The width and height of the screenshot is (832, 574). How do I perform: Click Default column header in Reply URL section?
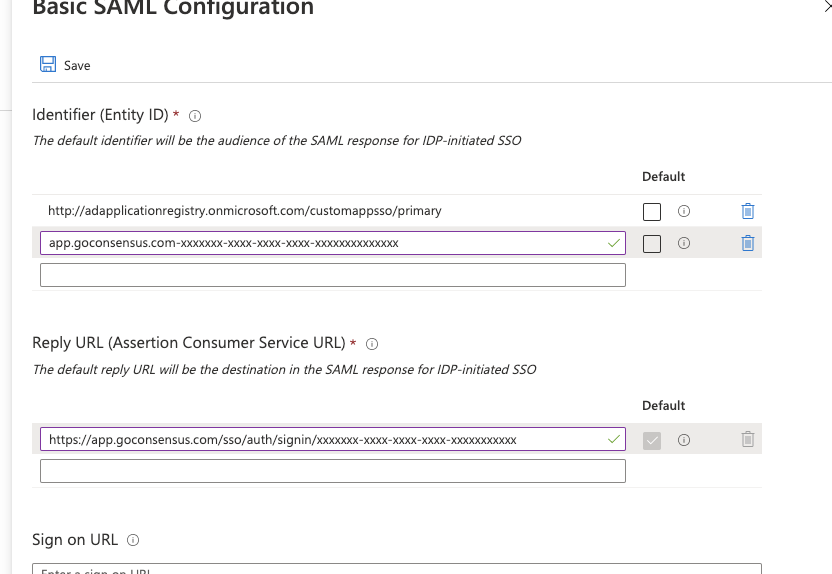(663, 406)
